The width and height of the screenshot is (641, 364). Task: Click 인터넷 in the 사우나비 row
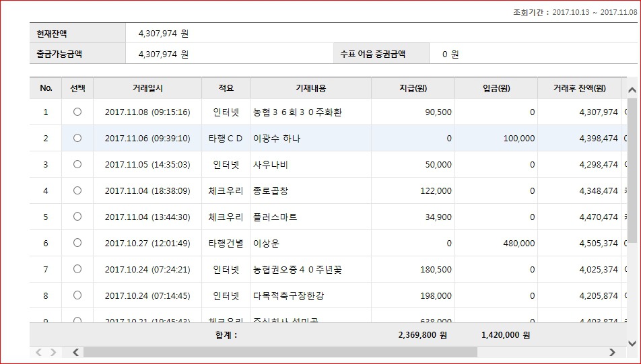[x=226, y=165]
